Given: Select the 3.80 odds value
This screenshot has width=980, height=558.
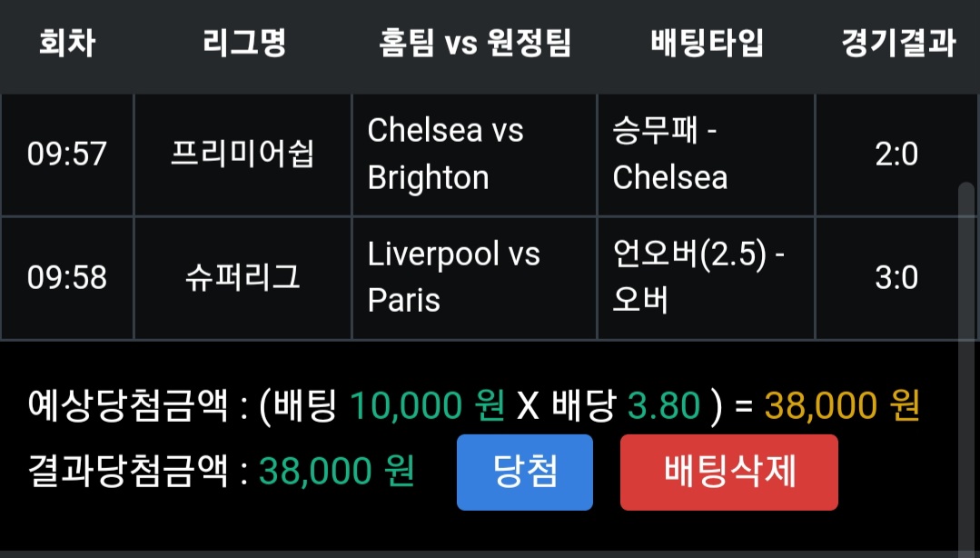Looking at the screenshot, I should (664, 407).
